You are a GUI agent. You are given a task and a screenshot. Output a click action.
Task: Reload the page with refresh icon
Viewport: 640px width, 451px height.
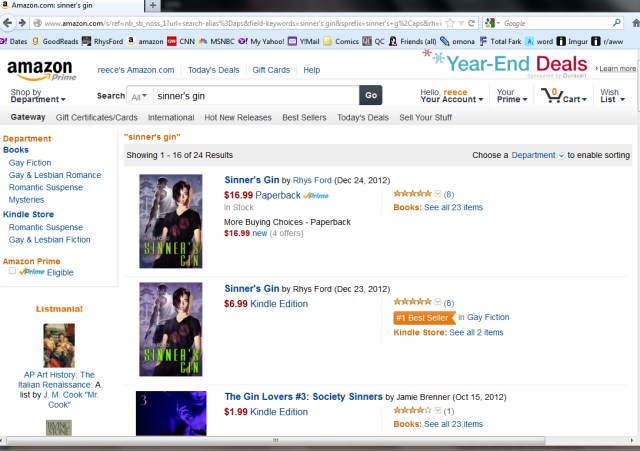[x=471, y=23]
